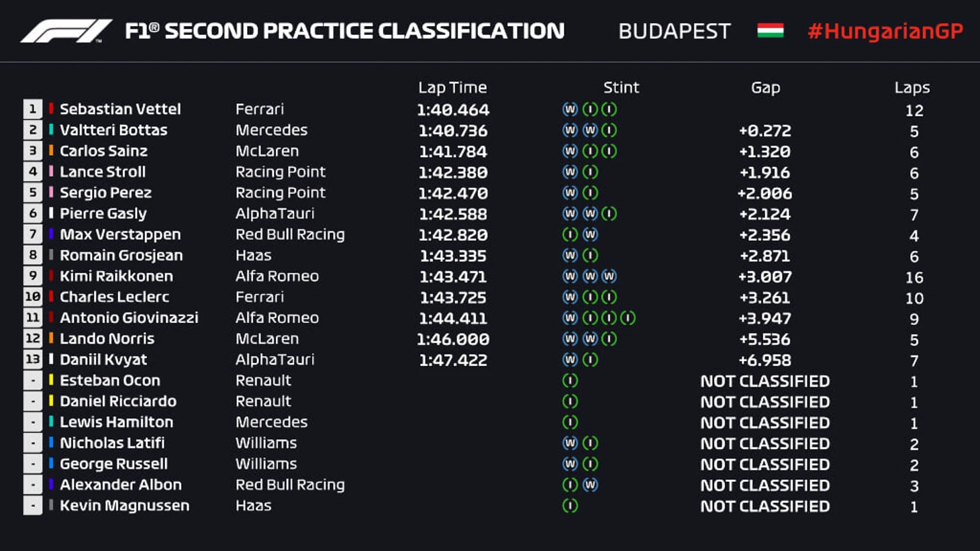Click Sebastian Vettel's wet tyre icon
The image size is (980, 551).
pos(570,109)
